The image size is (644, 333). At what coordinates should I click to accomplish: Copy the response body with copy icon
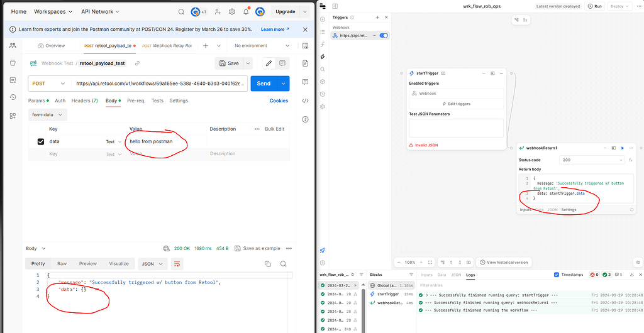click(268, 264)
